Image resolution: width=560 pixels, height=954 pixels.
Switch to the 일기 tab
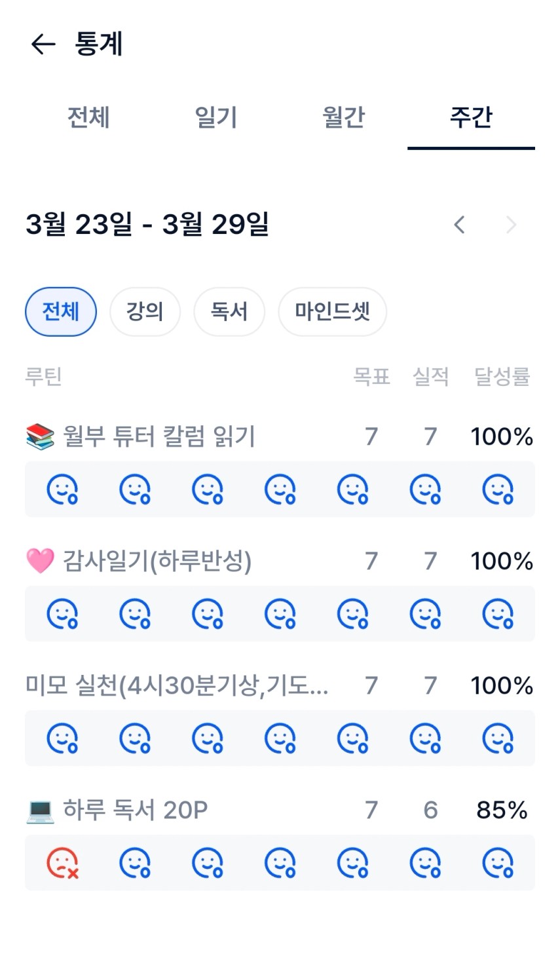(x=215, y=118)
